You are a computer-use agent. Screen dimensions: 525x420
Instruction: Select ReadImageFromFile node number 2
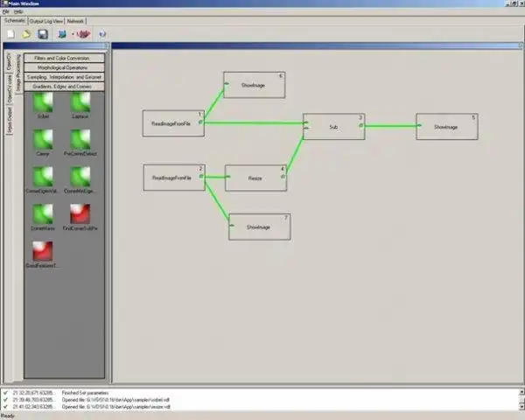click(x=174, y=178)
